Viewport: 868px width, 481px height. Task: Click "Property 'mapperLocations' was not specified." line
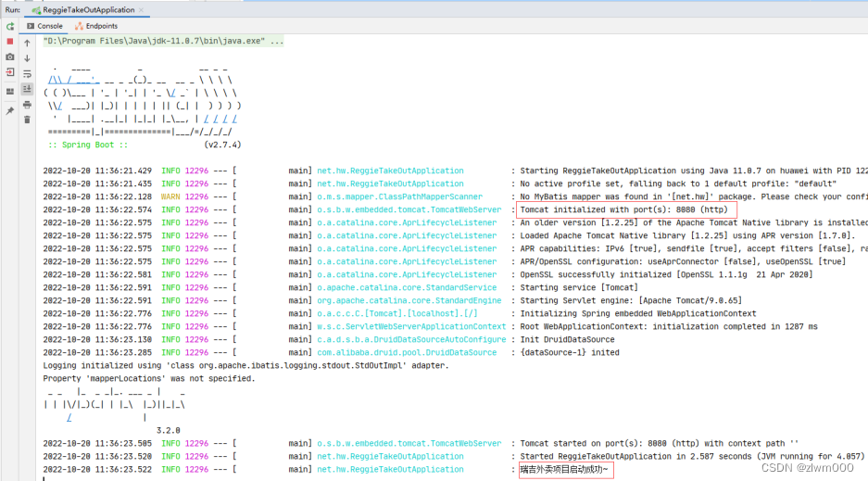pyautogui.click(x=149, y=379)
